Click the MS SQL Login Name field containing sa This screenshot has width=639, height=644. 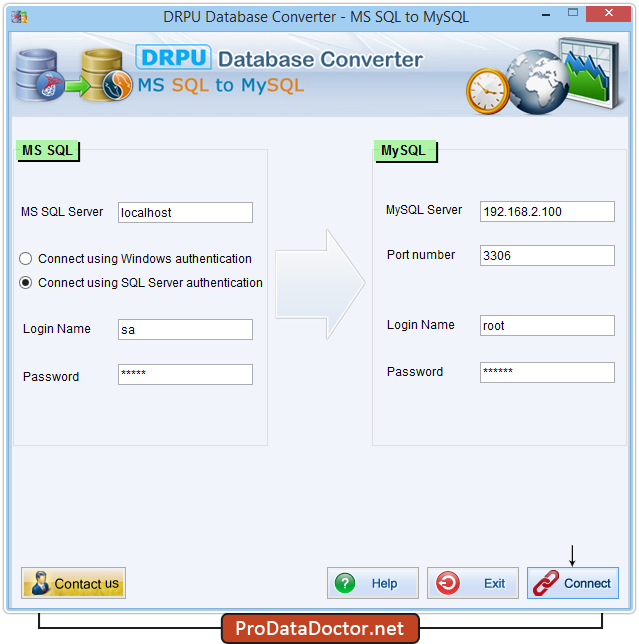[185, 329]
